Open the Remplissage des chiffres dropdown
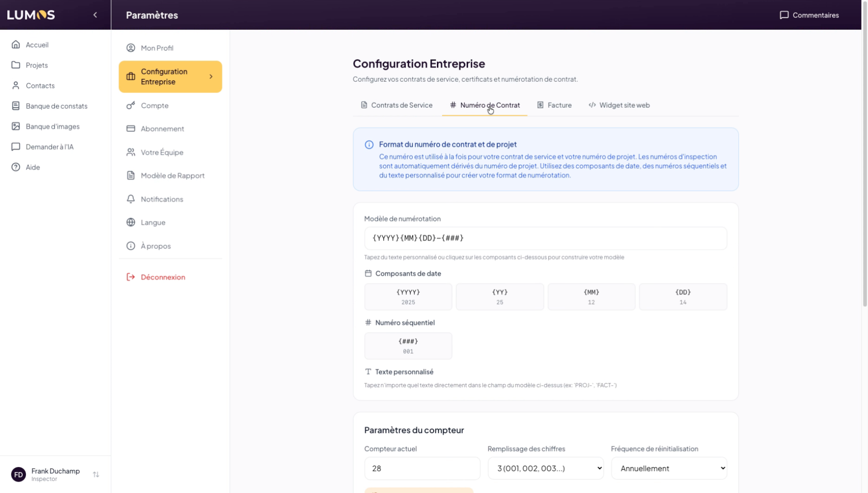This screenshot has width=868, height=493. pos(545,468)
